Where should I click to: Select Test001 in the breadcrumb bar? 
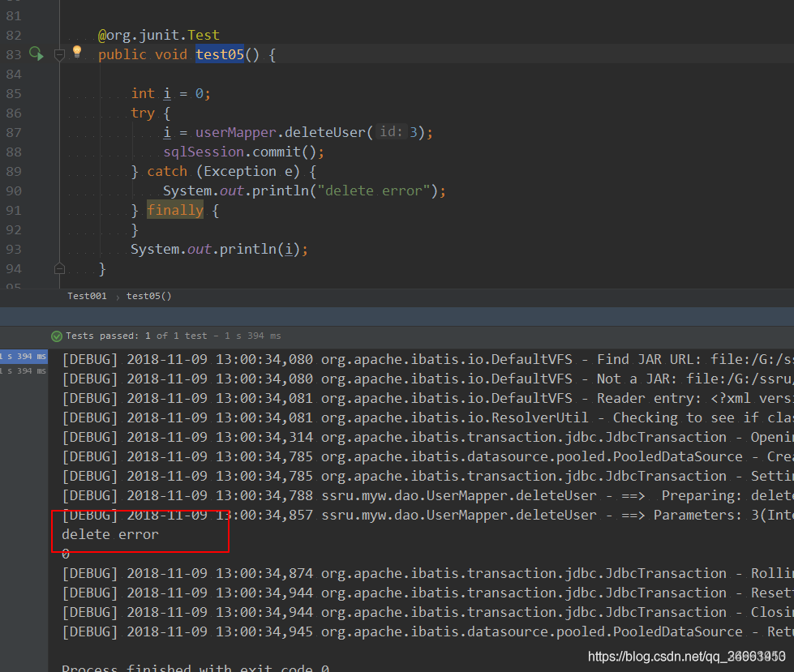(x=87, y=296)
